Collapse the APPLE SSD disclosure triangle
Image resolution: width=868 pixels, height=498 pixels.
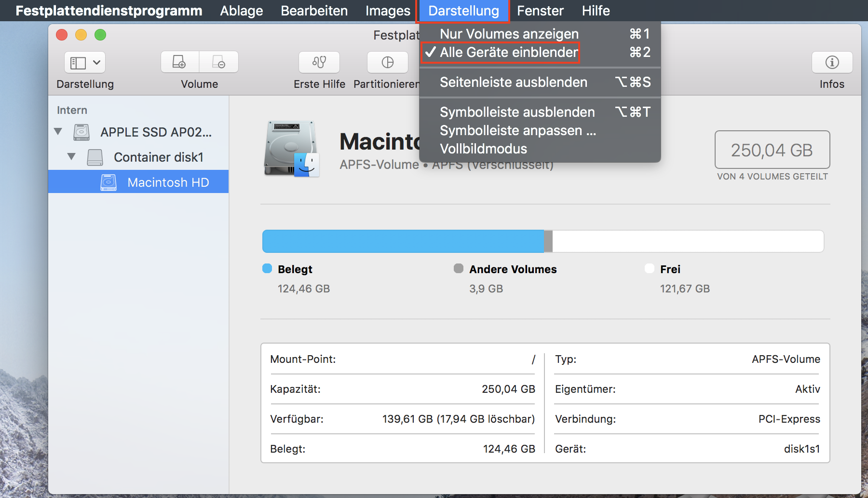pyautogui.click(x=58, y=132)
